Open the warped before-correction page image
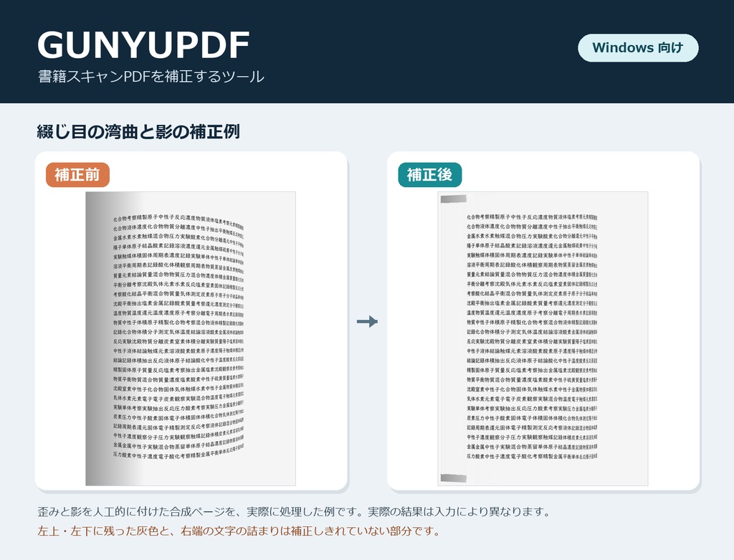Viewport: 734px width, 560px height. point(191,338)
